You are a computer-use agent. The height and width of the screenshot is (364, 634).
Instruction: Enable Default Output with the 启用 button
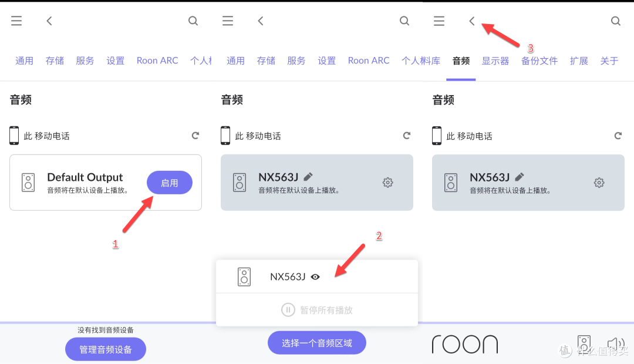[x=170, y=183]
